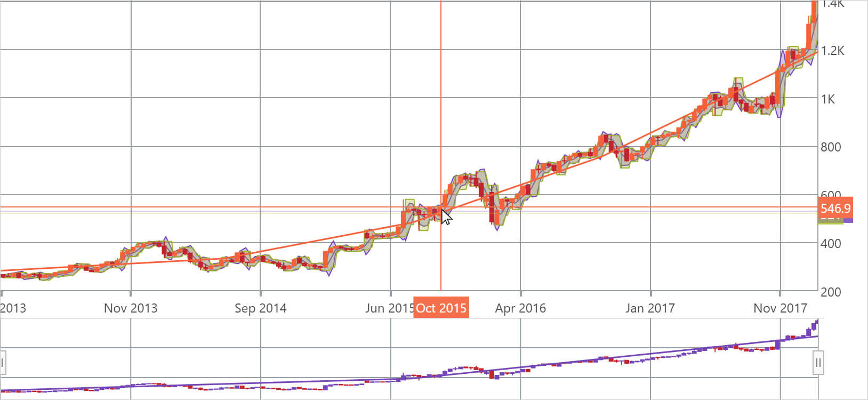Click the 1.2K y-axis label
This screenshot has height=400, width=868.
click(833, 51)
